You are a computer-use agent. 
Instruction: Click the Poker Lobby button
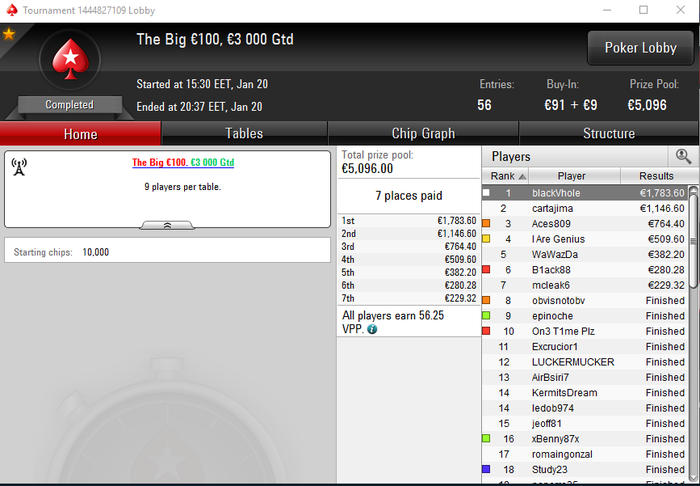click(x=641, y=48)
